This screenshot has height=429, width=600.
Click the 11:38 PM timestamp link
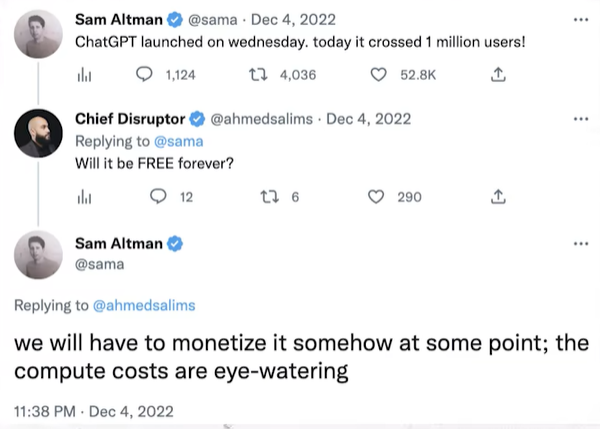pos(80,411)
